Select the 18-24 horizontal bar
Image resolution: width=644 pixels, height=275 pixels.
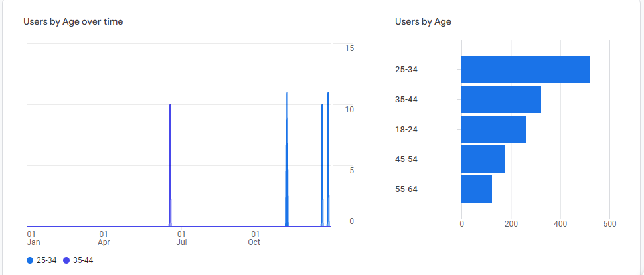[x=493, y=130]
